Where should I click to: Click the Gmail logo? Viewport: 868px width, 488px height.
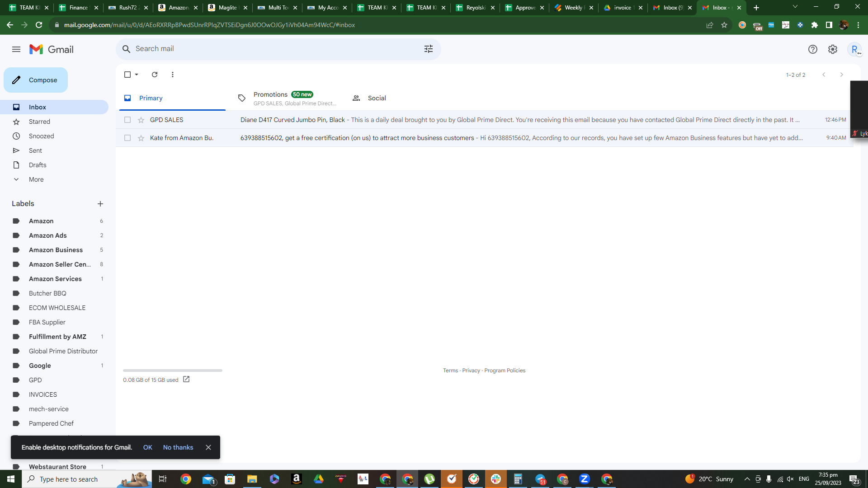(x=52, y=49)
